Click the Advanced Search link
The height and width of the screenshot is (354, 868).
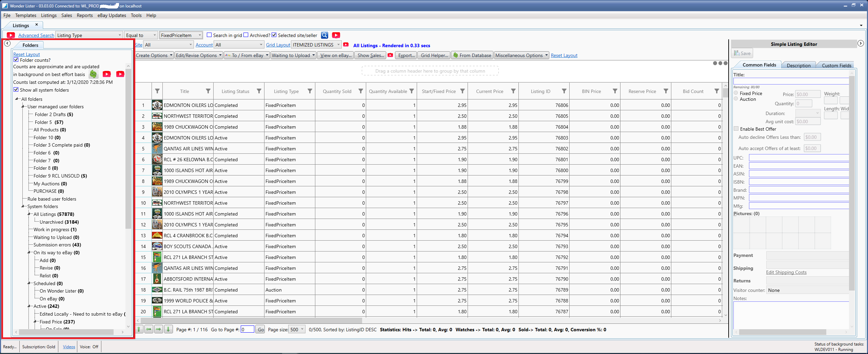click(x=36, y=35)
